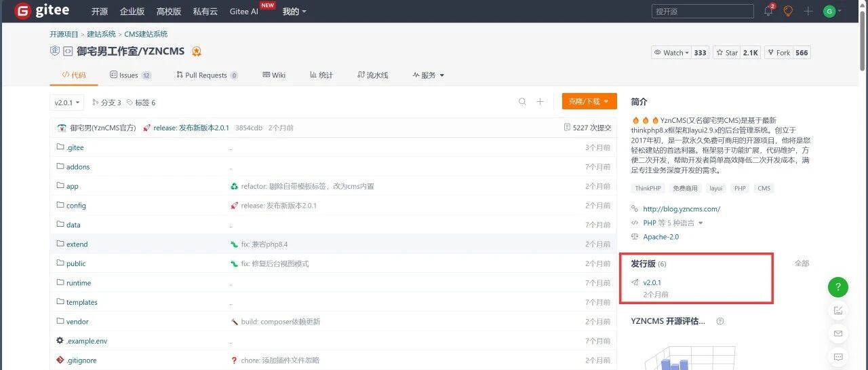Open the user avatar menu
The image size is (868, 370).
click(x=831, y=11)
